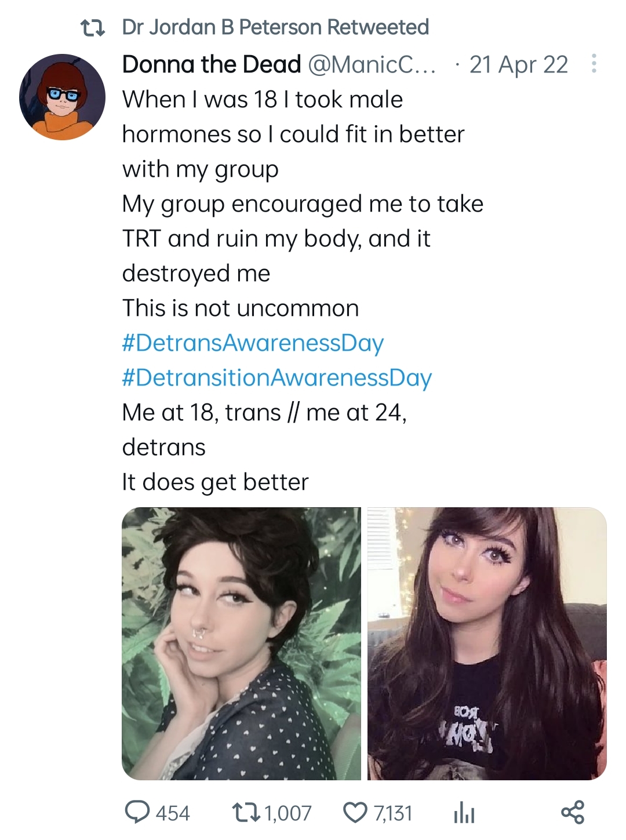Open the right long-hair photo
Screen dimensions: 626x840
coord(487,643)
